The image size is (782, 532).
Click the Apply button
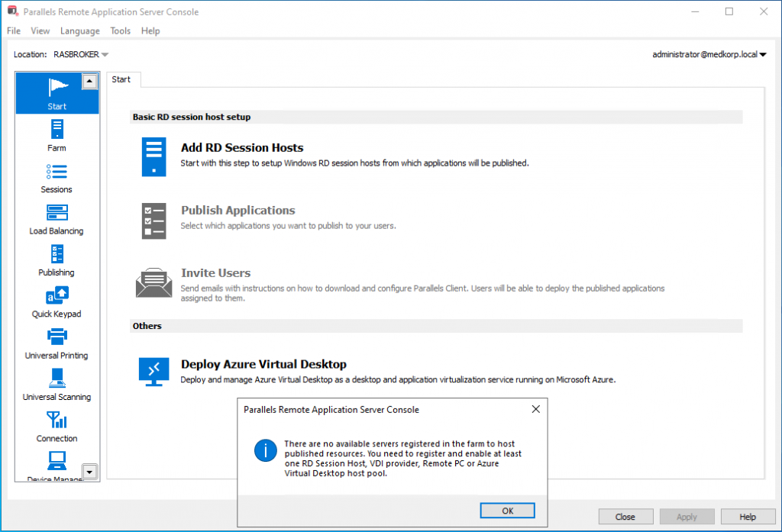pyautogui.click(x=687, y=517)
